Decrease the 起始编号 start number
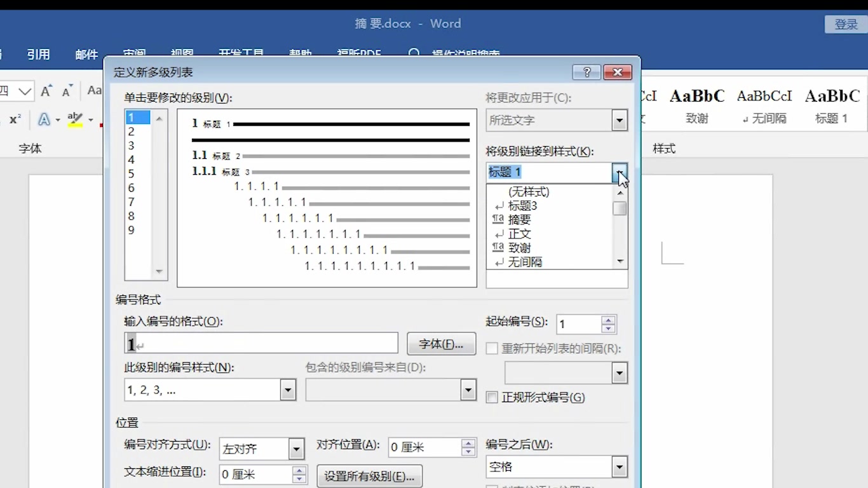This screenshot has width=868, height=488. pos(609,329)
